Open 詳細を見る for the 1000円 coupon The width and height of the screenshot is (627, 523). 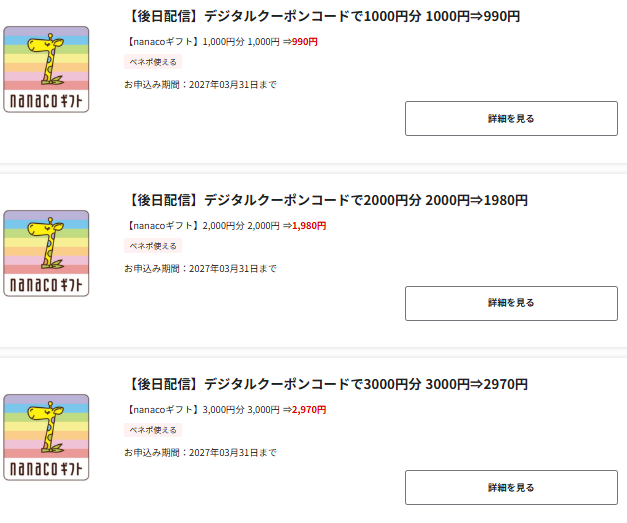tap(511, 118)
